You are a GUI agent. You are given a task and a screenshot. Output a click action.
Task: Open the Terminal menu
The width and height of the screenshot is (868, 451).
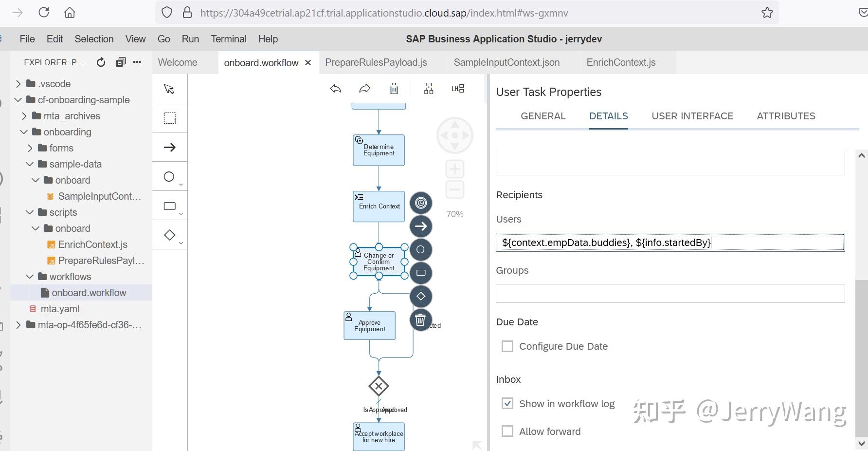coord(228,38)
